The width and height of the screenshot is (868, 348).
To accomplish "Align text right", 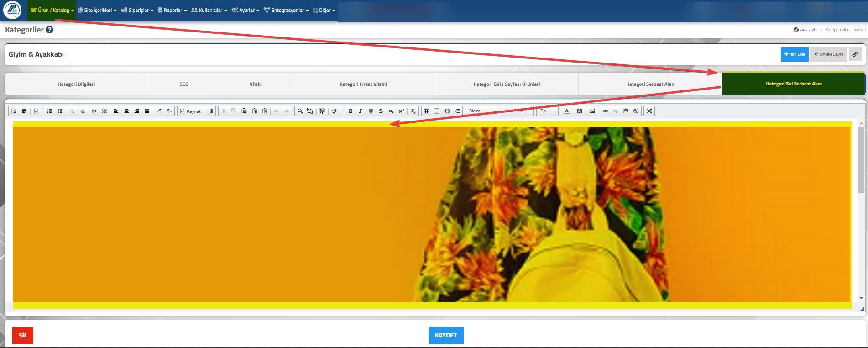I will click(x=136, y=111).
